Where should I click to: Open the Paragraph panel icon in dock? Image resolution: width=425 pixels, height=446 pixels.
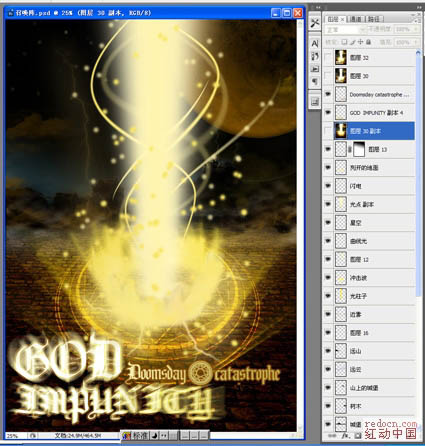pyautogui.click(x=315, y=81)
